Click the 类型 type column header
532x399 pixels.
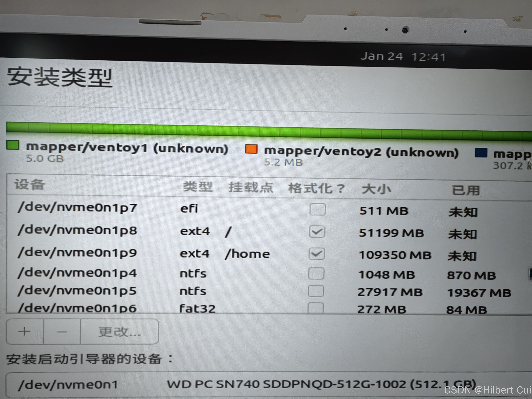pos(198,187)
